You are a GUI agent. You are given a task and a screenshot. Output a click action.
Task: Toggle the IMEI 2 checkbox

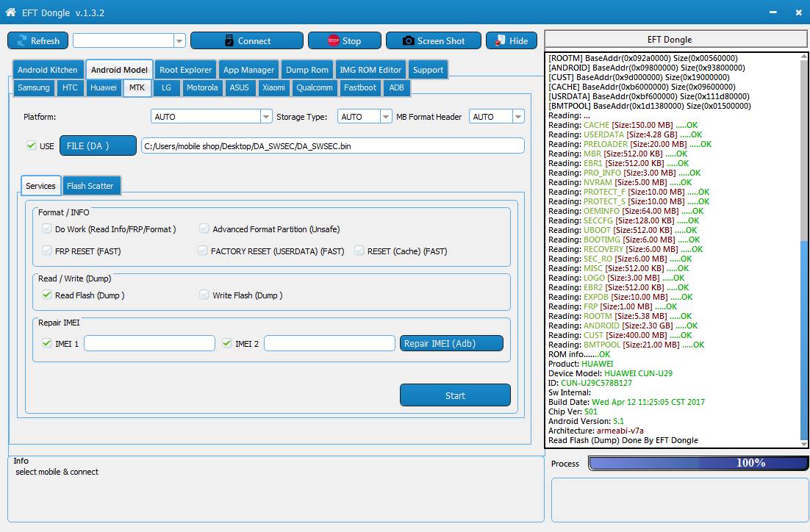(x=227, y=343)
